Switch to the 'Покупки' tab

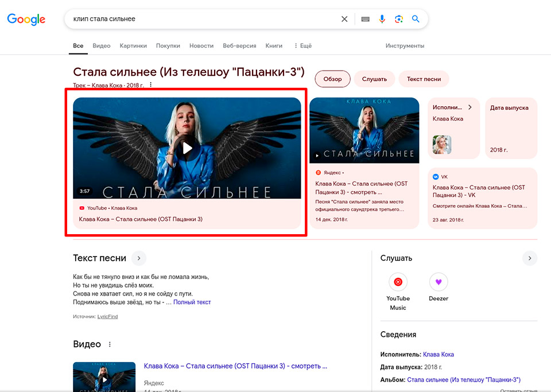click(168, 46)
